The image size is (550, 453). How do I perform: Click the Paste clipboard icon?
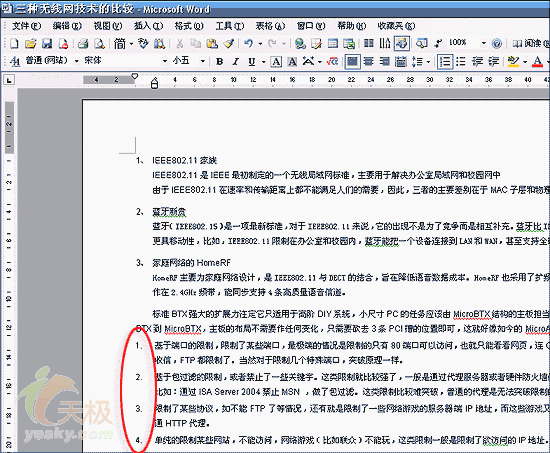point(212,44)
